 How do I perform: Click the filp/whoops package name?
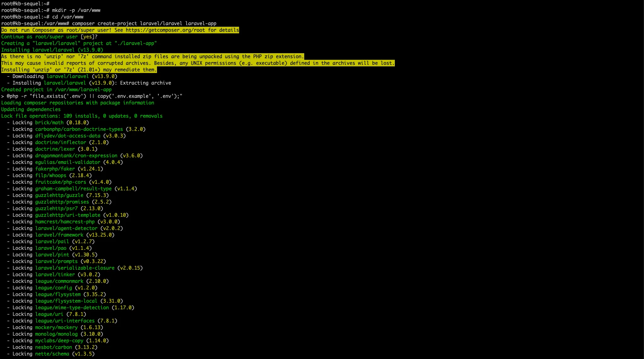tap(51, 176)
